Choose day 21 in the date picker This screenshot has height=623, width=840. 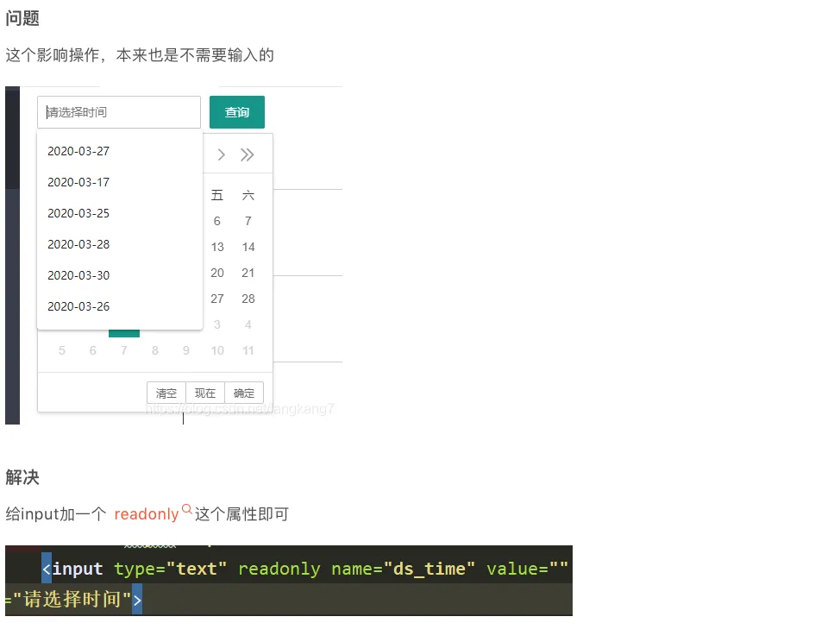click(248, 273)
